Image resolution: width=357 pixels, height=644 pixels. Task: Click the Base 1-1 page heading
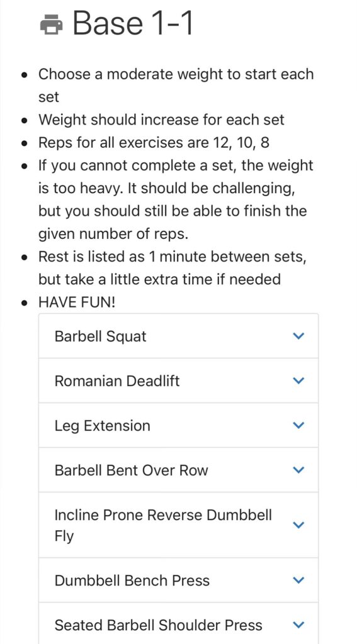[x=133, y=24]
